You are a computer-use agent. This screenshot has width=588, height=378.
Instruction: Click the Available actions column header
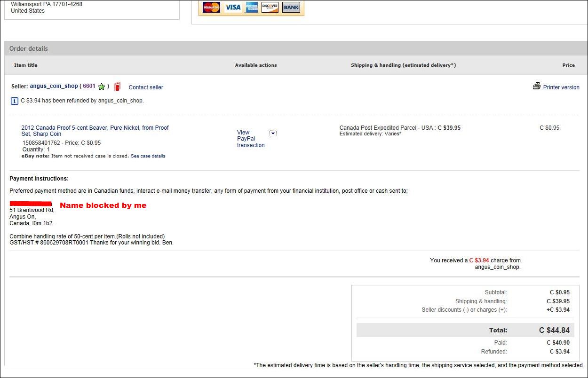[x=256, y=65]
